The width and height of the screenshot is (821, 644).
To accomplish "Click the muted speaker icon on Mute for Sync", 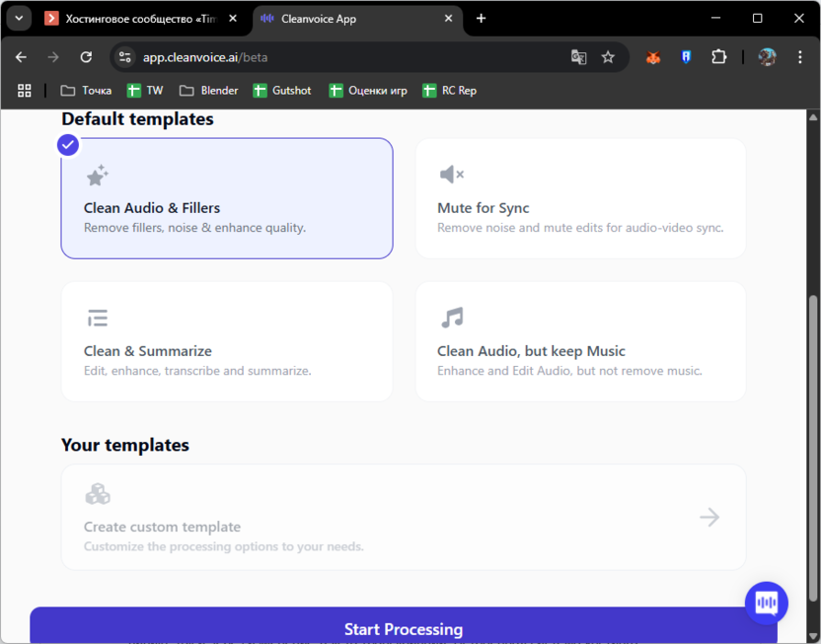I will [x=451, y=175].
